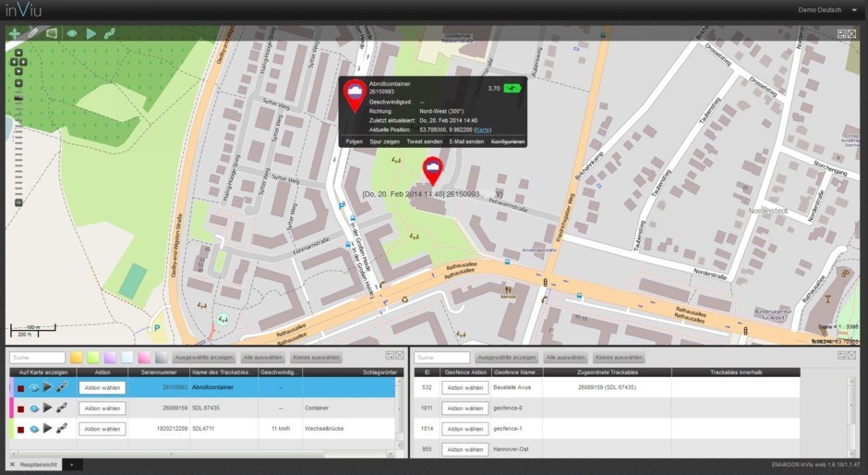The height and width of the screenshot is (475, 868).
Task: Click the track path icon in Abrollcontainer row
Action: (x=62, y=387)
